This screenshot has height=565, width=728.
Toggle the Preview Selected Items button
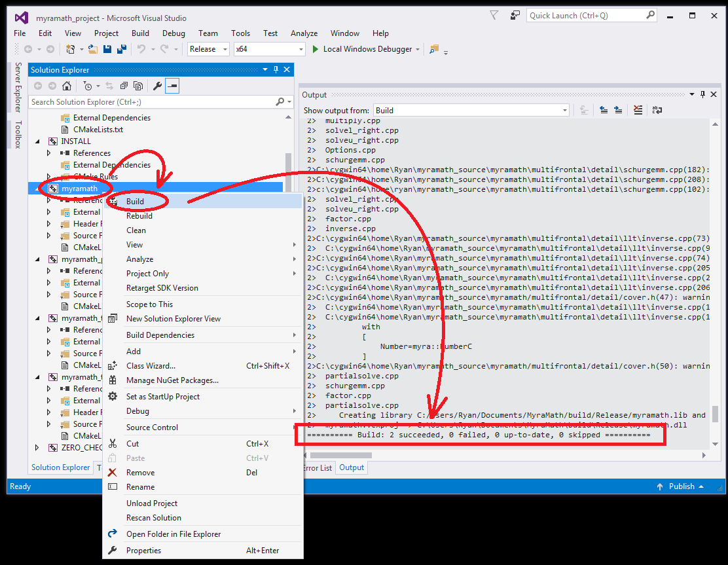coord(172,86)
